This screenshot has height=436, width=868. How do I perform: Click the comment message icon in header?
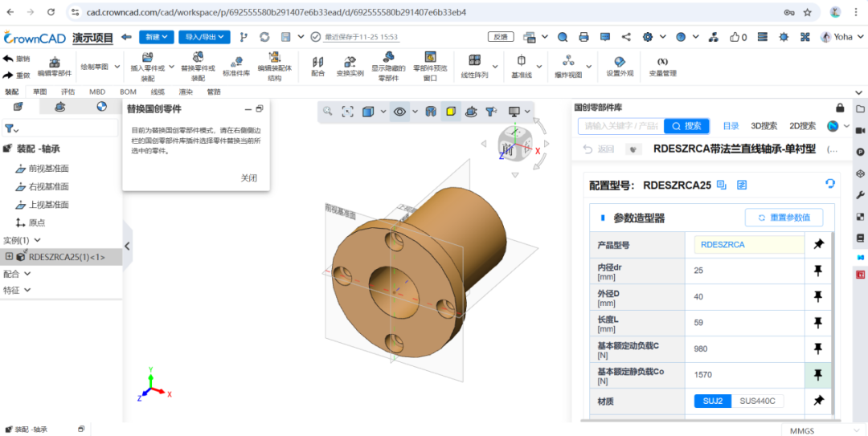(x=605, y=37)
